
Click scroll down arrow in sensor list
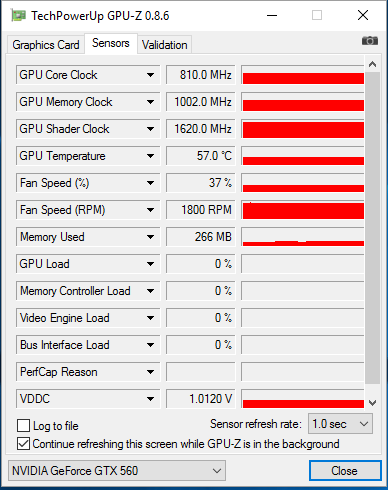click(372, 403)
